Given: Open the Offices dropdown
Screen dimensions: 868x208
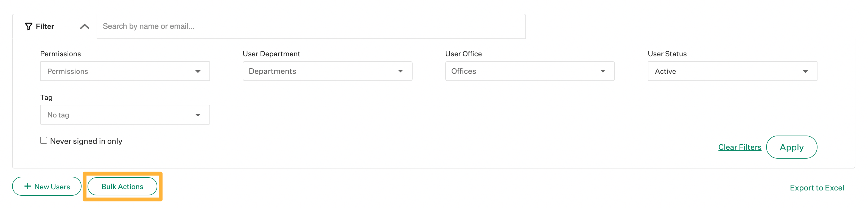Looking at the screenshot, I should tap(530, 71).
